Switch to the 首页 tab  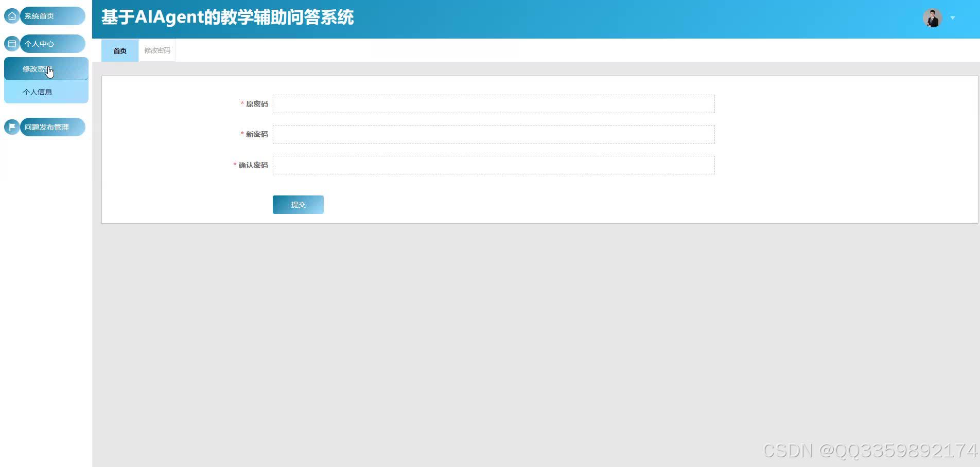(120, 50)
